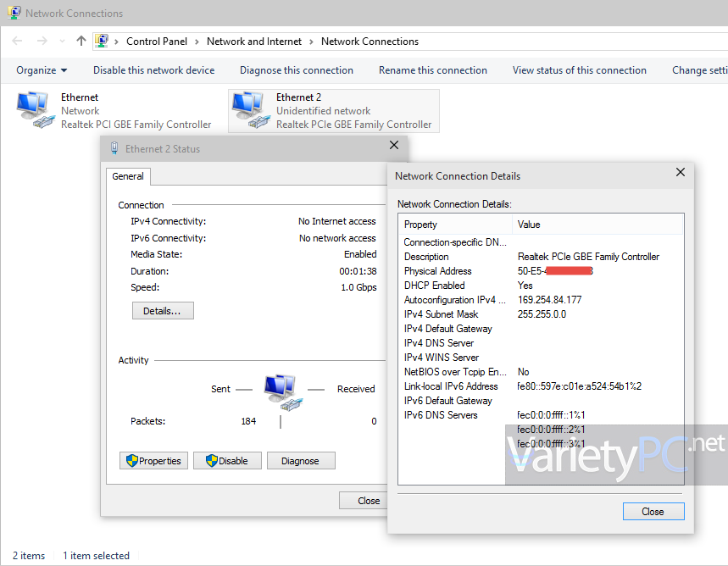Expand chevron after Control Panel breadcrumb

pyautogui.click(x=197, y=42)
